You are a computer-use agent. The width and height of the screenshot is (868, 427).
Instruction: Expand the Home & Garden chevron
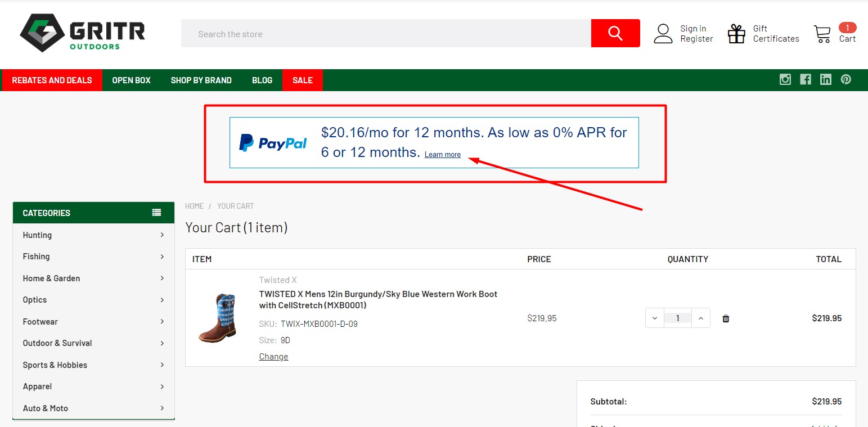coord(162,278)
